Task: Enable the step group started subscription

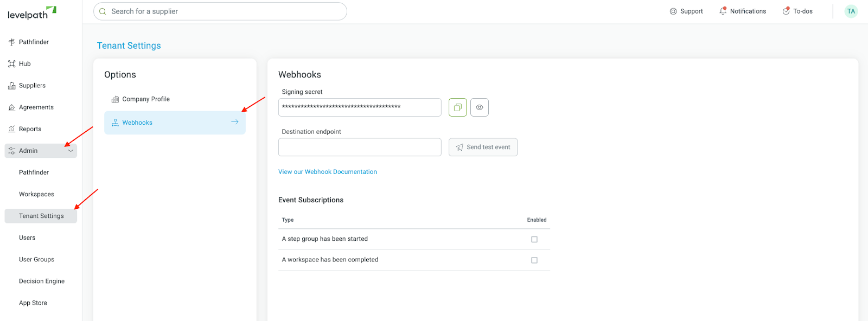Action: point(534,239)
